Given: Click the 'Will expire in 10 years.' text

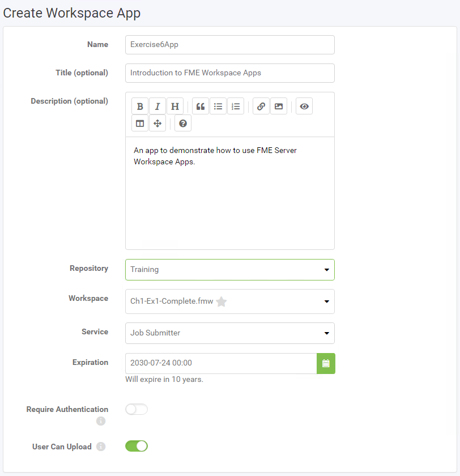Looking at the screenshot, I should tap(164, 380).
